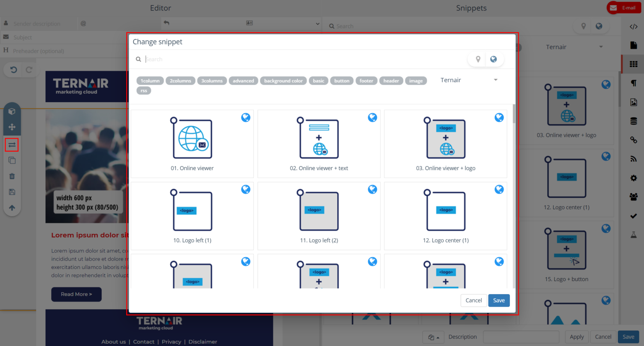Click the trash delete icon in editor toolbar
Image resolution: width=644 pixels, height=346 pixels.
[x=12, y=176]
